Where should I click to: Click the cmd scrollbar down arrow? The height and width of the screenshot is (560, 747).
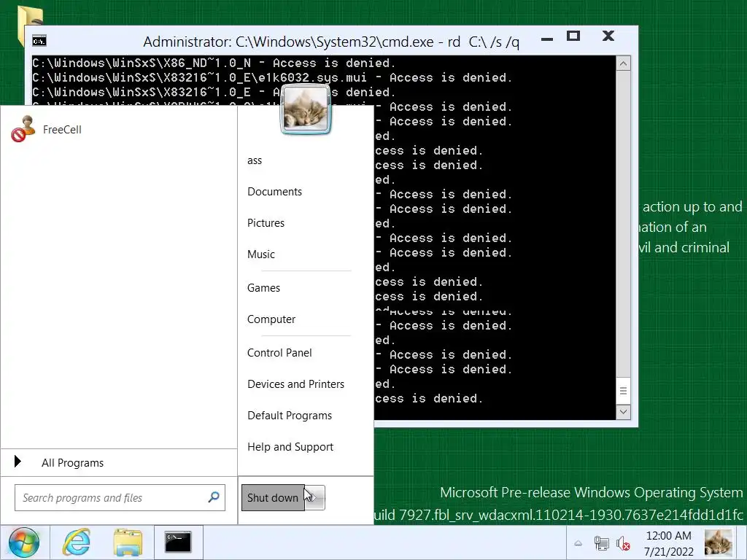(623, 412)
